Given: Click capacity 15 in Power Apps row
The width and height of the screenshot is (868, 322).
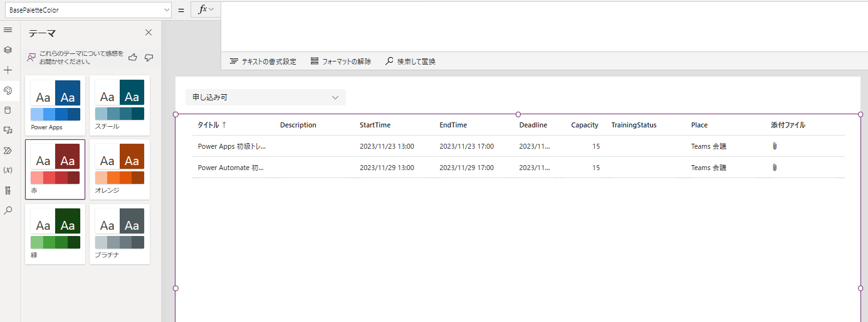Looking at the screenshot, I should pos(596,146).
